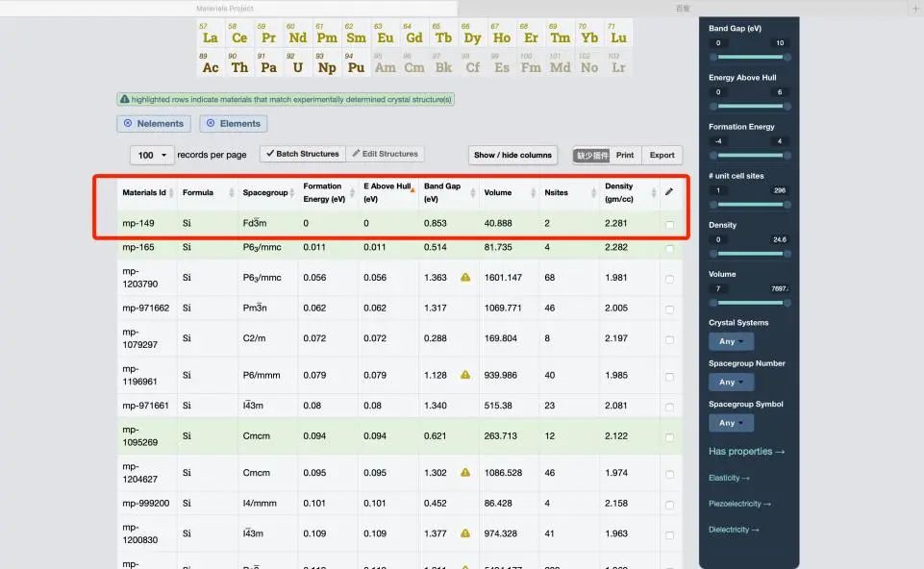Click the Print button

click(x=625, y=155)
